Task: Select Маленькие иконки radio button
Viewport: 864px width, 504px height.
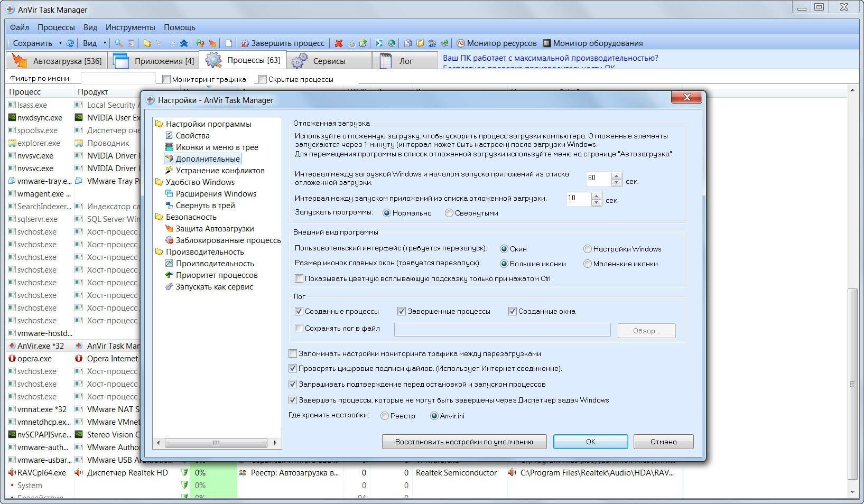Action: click(x=587, y=264)
